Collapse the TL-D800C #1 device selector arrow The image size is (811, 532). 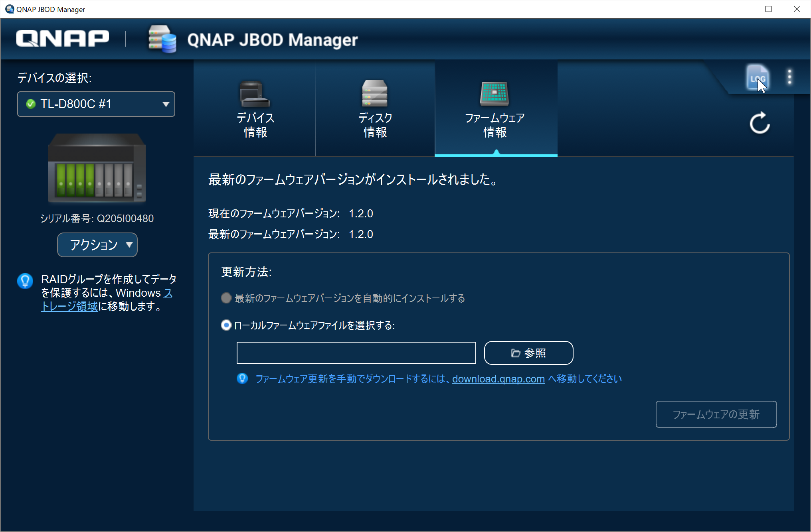pyautogui.click(x=166, y=104)
